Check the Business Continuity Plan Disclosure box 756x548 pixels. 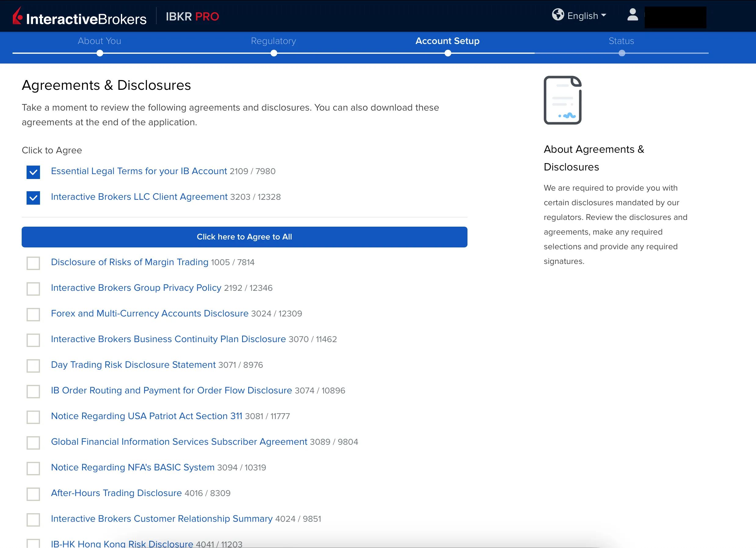(x=33, y=340)
